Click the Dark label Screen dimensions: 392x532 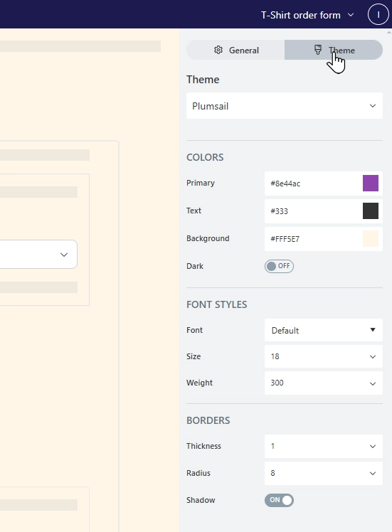click(x=195, y=266)
